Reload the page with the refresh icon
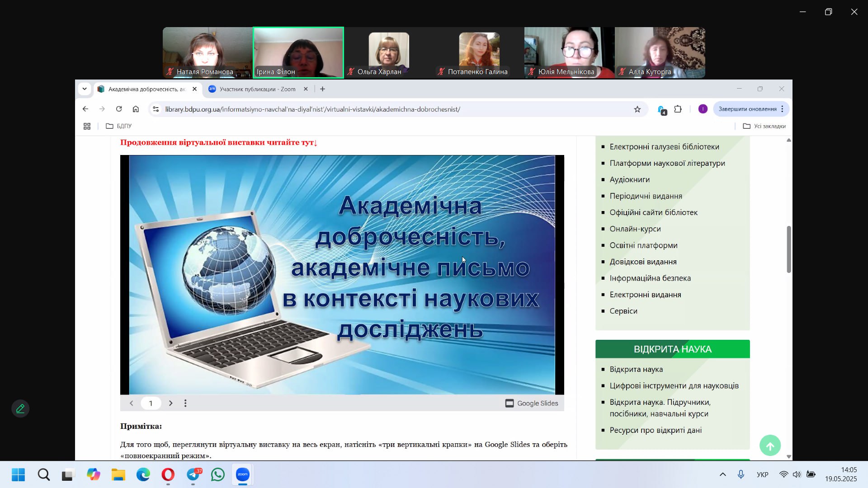Screen dimensions: 868x488 [x=119, y=109]
